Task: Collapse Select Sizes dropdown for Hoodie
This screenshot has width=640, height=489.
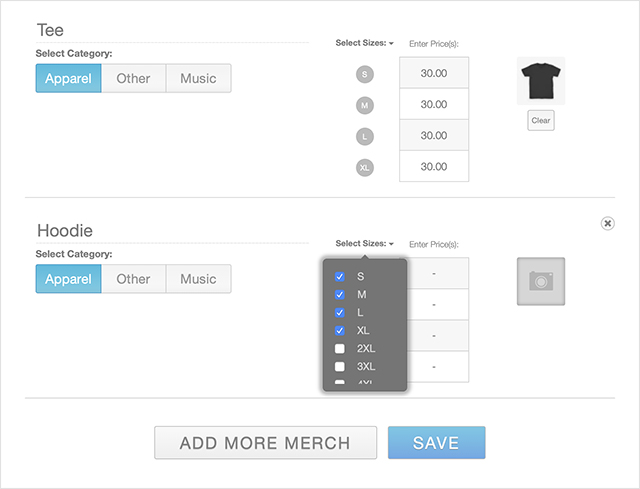Action: coord(365,244)
